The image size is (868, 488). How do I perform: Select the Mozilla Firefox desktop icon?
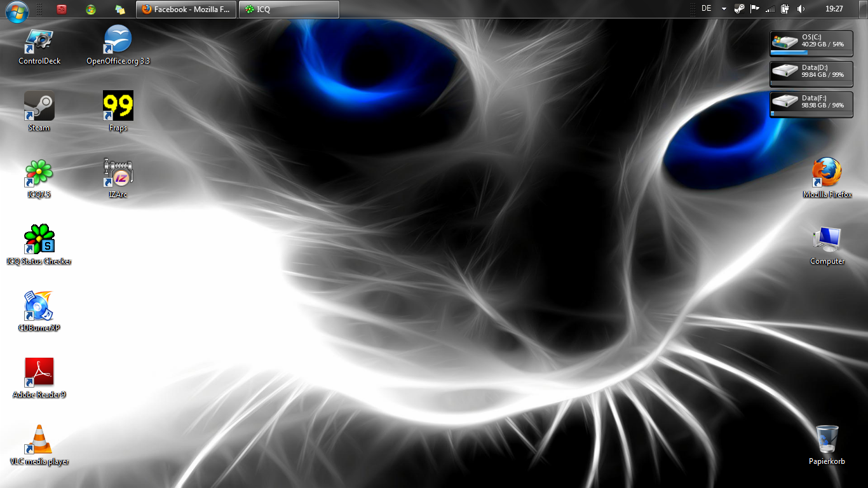(827, 173)
